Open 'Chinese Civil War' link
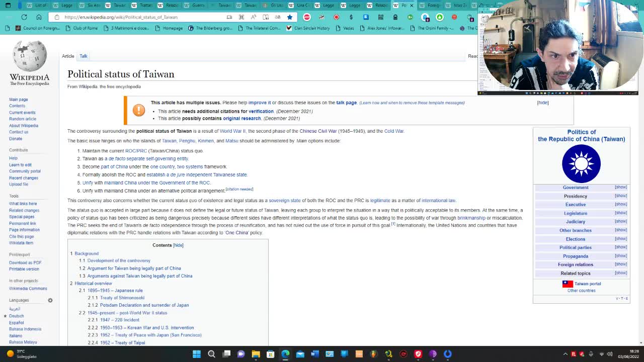This screenshot has width=644, height=362. 318,131
